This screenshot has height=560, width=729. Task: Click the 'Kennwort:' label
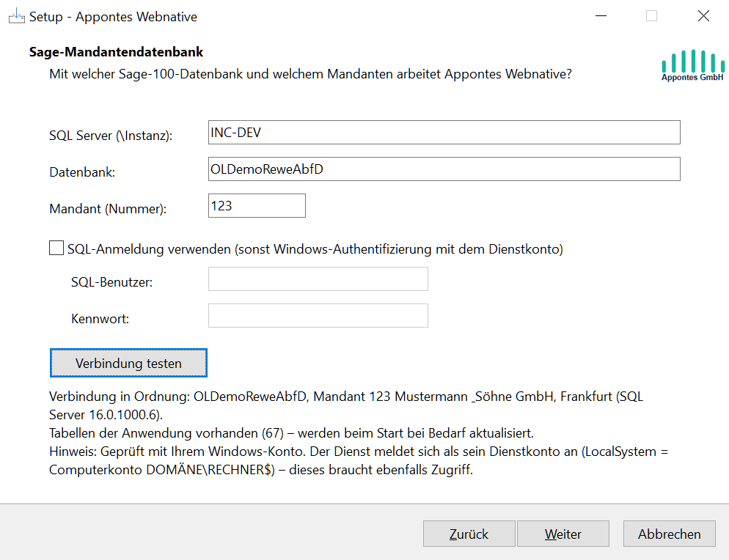[x=100, y=319]
